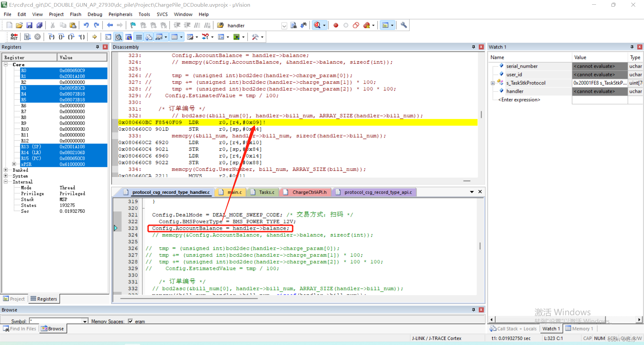Open the find text dropdown next to handler
Screen dimensions: 644x345
(x=284, y=26)
